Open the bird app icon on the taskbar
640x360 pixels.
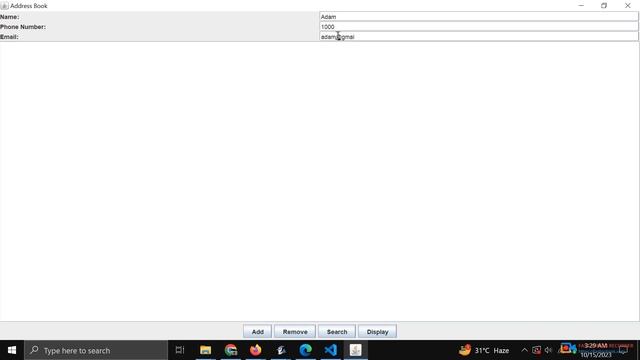click(x=281, y=350)
